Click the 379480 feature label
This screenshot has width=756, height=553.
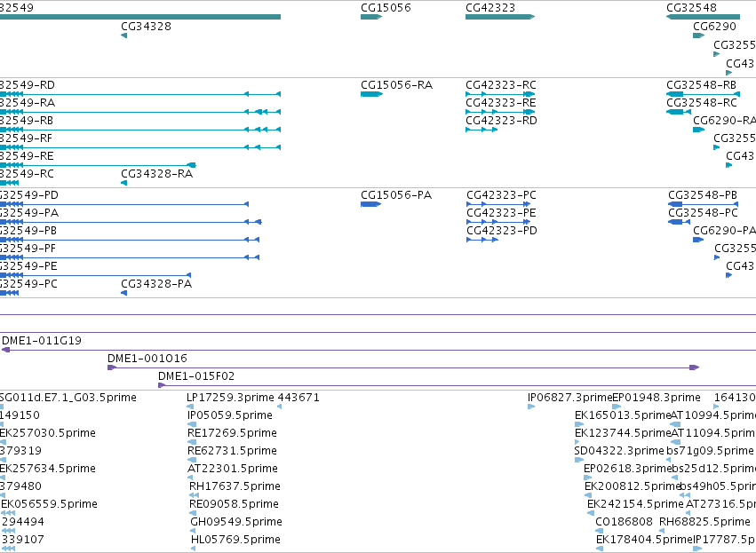(x=20, y=487)
